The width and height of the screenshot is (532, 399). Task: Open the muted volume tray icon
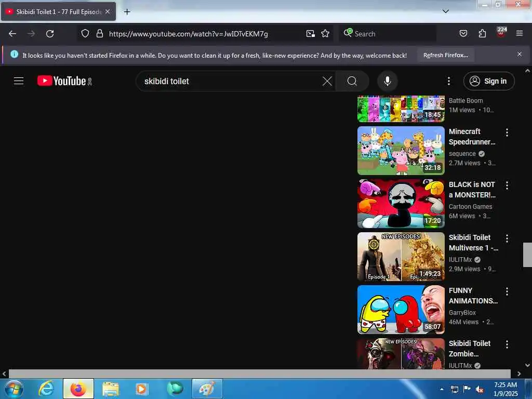(479, 390)
